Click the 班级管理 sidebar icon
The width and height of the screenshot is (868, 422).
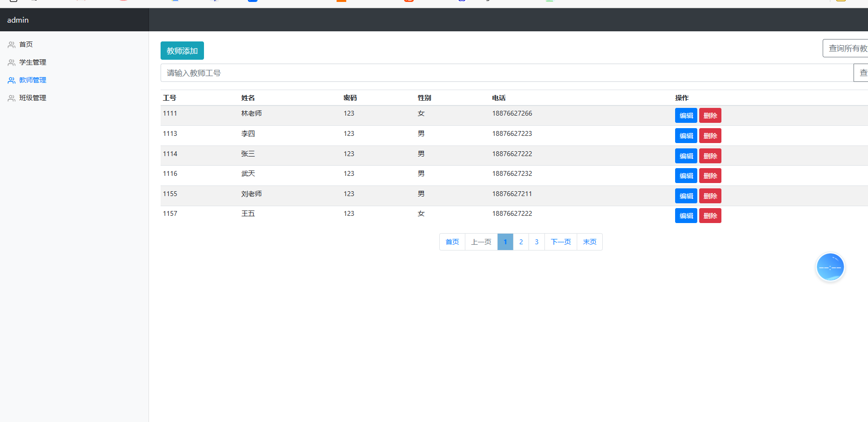coord(12,98)
